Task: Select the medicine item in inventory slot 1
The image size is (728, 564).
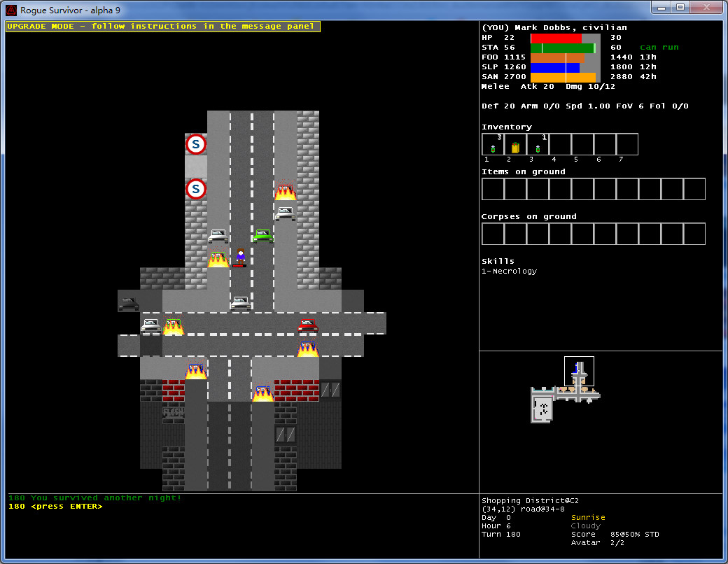Action: click(x=493, y=145)
